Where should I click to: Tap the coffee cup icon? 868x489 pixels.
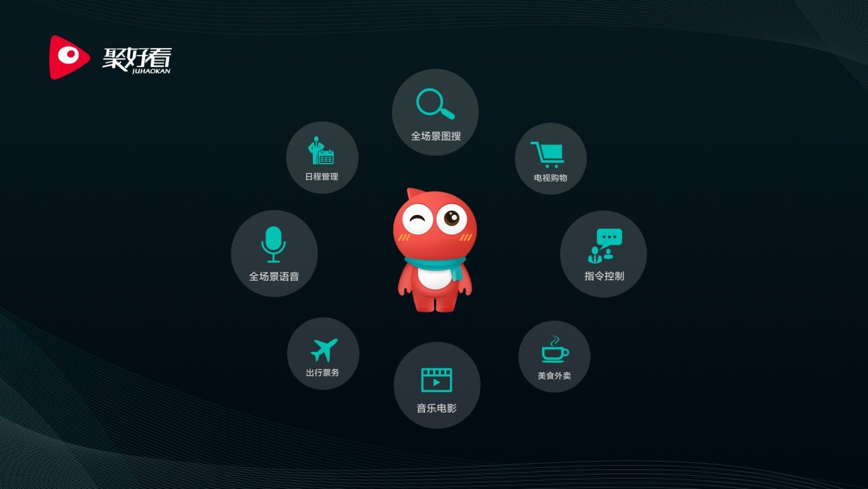coord(554,350)
